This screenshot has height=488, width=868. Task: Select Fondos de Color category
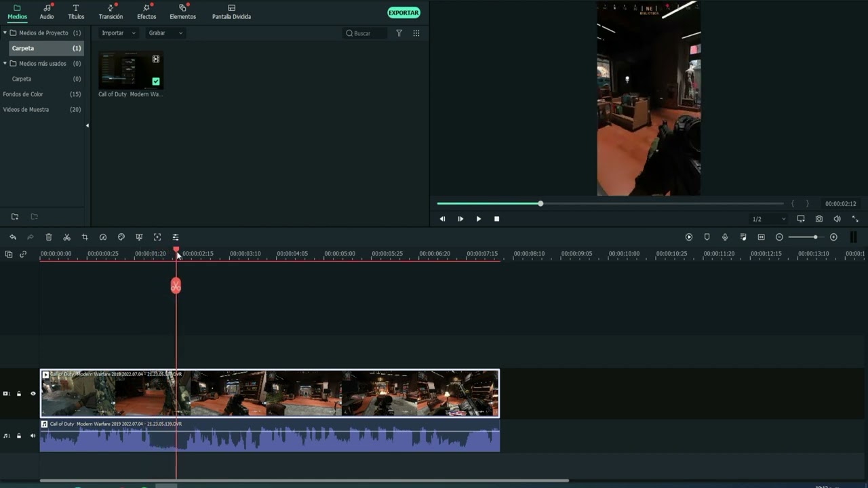coord(42,94)
